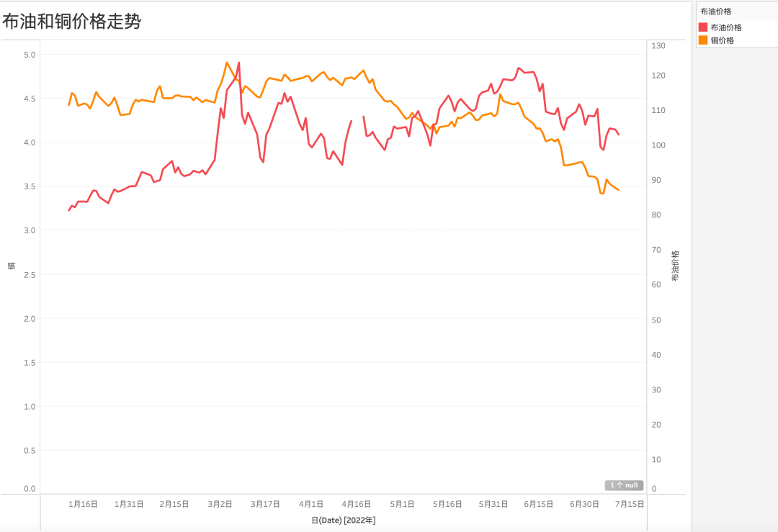Select the 铜价格 legend entry label
This screenshot has height=532, width=778.
point(723,40)
